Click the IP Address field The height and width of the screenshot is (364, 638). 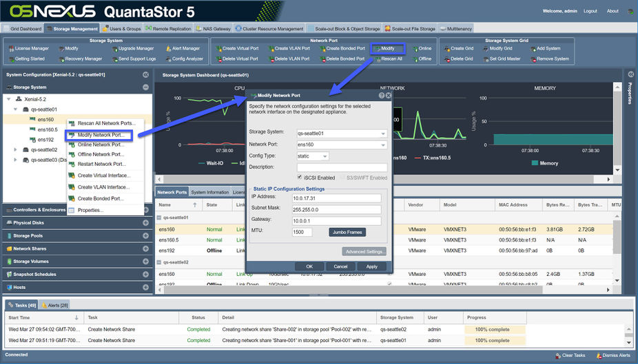[x=336, y=198]
